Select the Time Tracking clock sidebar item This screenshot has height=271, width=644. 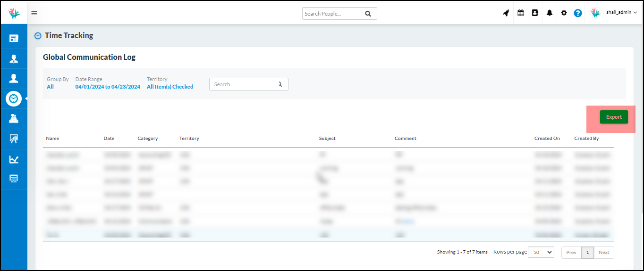click(x=14, y=99)
